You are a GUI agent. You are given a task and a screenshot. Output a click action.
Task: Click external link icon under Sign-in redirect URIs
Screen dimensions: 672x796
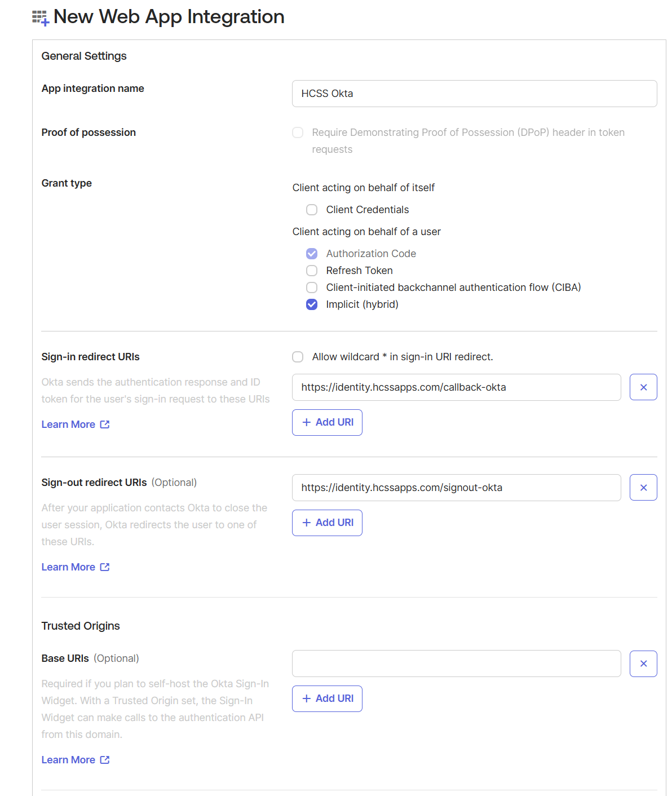(x=105, y=424)
